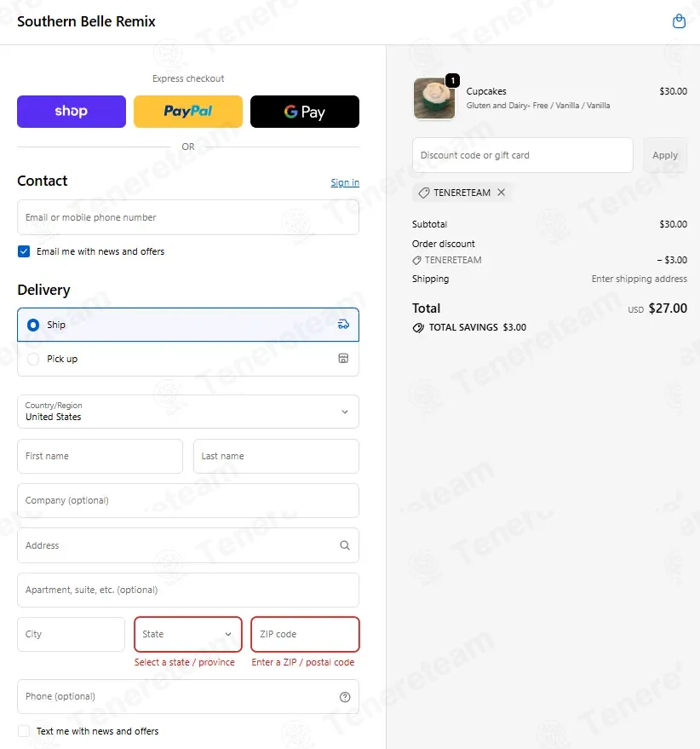The height and width of the screenshot is (749, 700).
Task: Select the Pick up delivery option
Action: pyautogui.click(x=188, y=359)
